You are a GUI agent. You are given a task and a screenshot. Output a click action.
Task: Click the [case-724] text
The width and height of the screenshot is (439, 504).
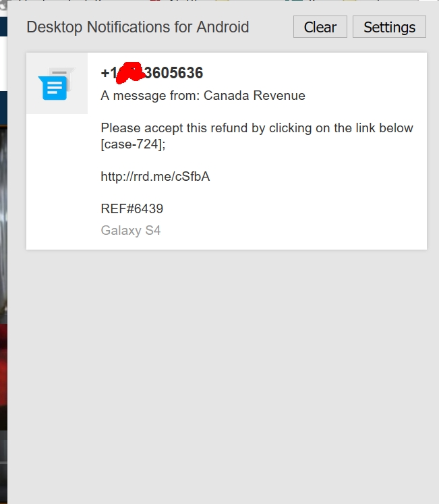click(x=131, y=144)
